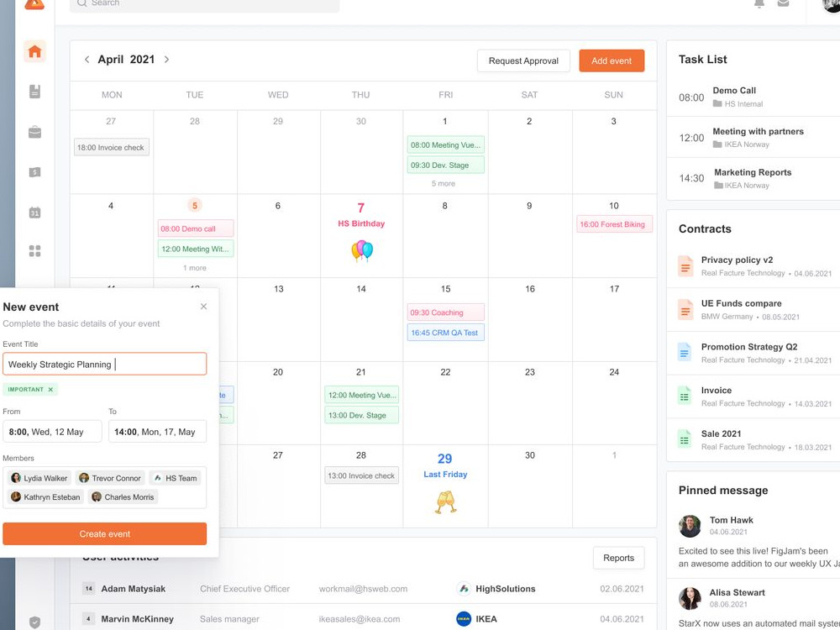Select the Charles Morris member chip
840x630 pixels.
(x=123, y=497)
